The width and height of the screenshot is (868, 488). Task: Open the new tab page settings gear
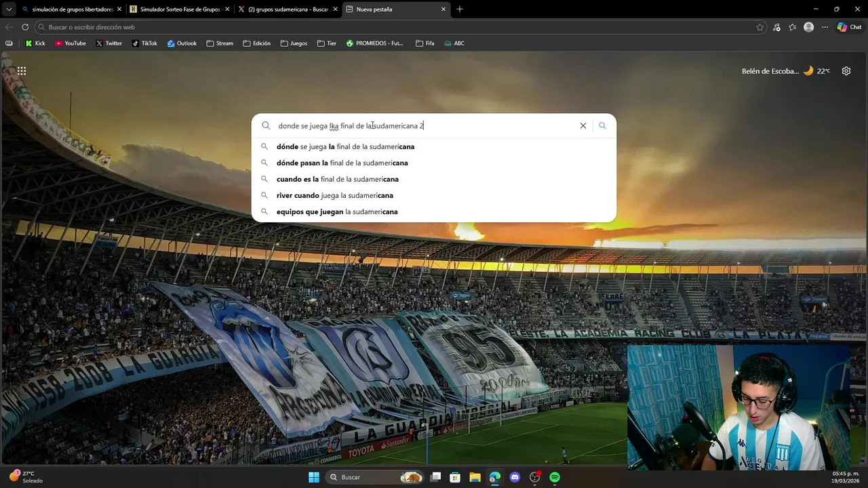(x=846, y=70)
